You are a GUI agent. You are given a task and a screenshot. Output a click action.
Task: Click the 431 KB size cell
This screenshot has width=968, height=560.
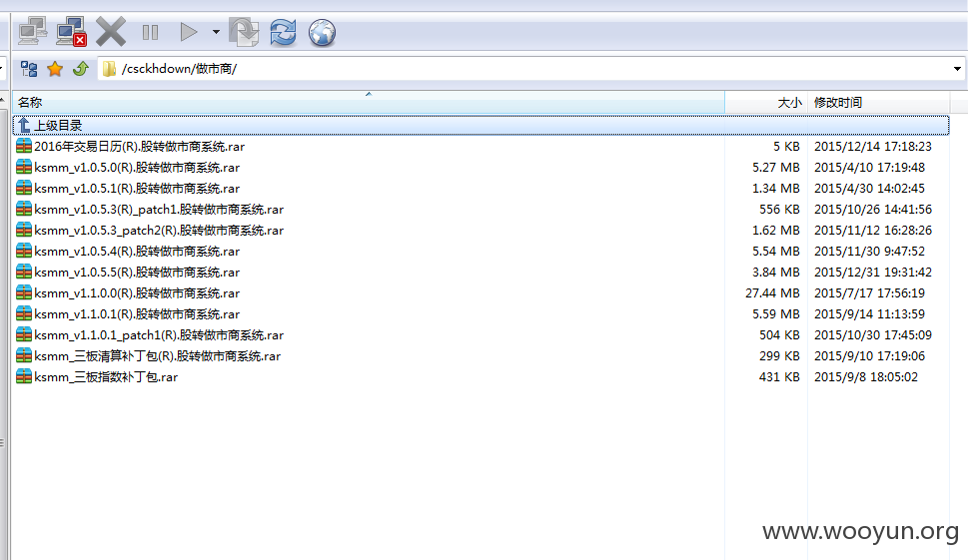[780, 377]
